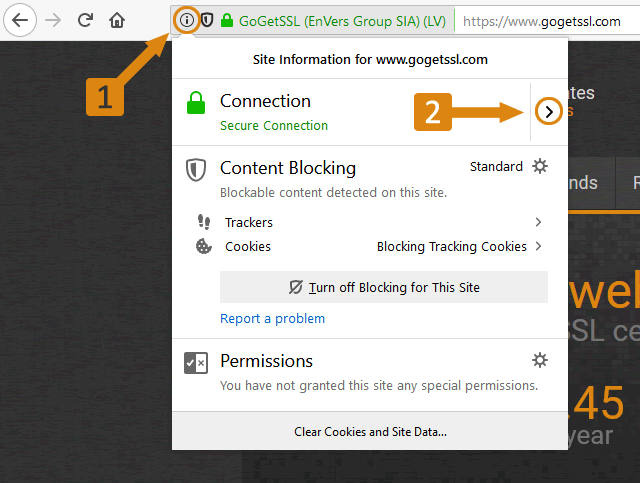
Task: Click the green padlock in the address bar
Action: click(x=227, y=20)
